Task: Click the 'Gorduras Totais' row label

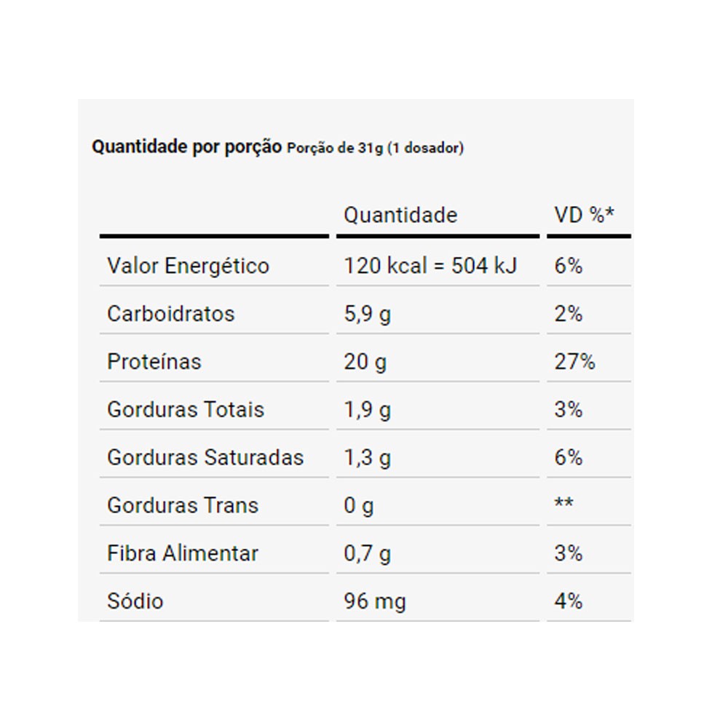Action: [x=186, y=410]
